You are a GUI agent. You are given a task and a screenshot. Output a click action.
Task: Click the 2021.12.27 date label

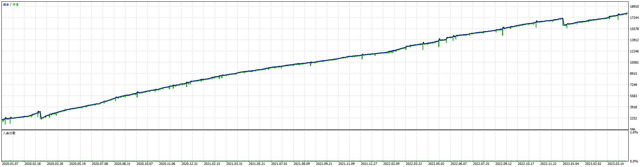pos(369,164)
